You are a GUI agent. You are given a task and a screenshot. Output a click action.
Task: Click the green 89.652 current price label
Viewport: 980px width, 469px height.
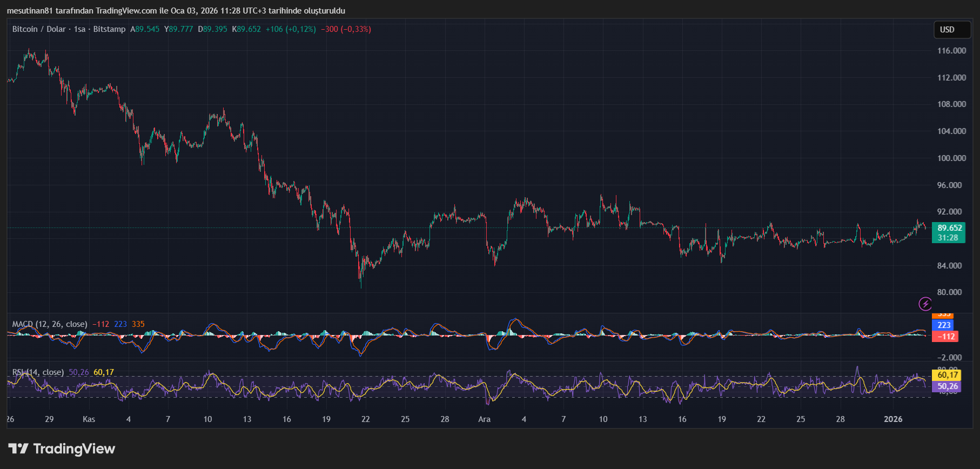point(949,228)
